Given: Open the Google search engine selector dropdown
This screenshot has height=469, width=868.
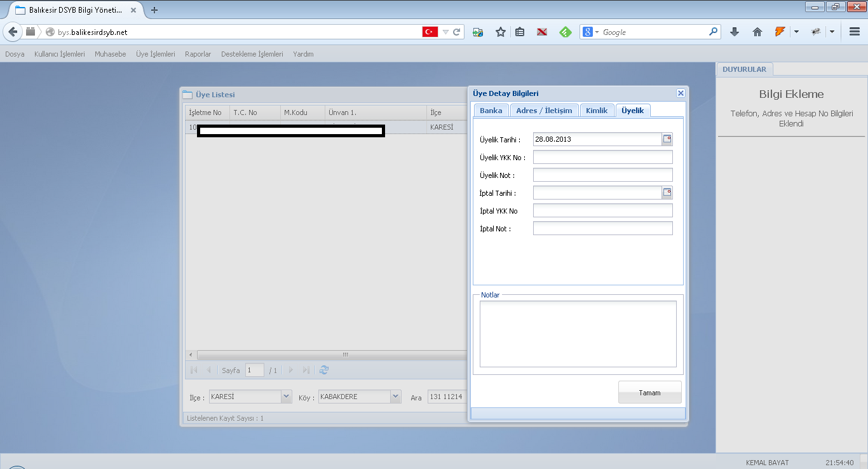Looking at the screenshot, I should click(x=591, y=32).
